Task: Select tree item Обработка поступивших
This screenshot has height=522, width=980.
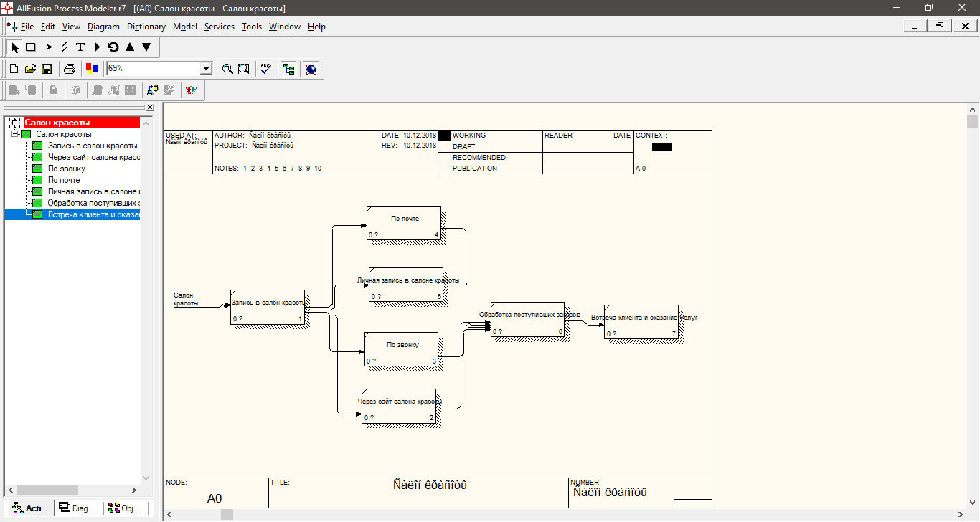Action: point(94,203)
